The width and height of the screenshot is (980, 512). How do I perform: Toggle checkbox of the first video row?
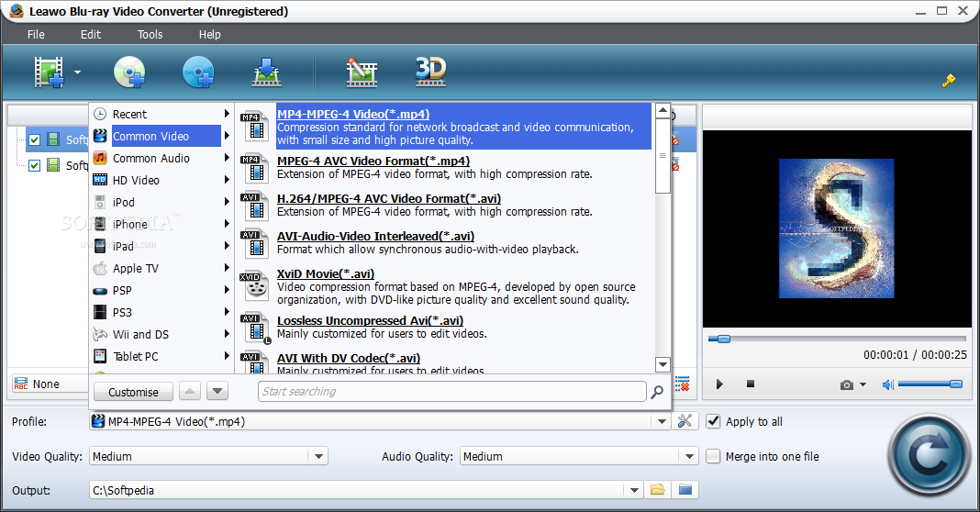tap(34, 139)
